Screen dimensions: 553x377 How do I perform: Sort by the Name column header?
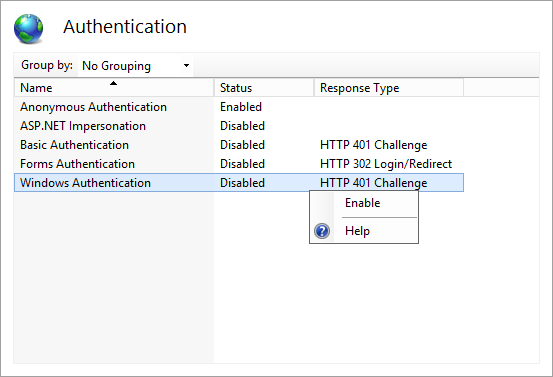(x=114, y=87)
